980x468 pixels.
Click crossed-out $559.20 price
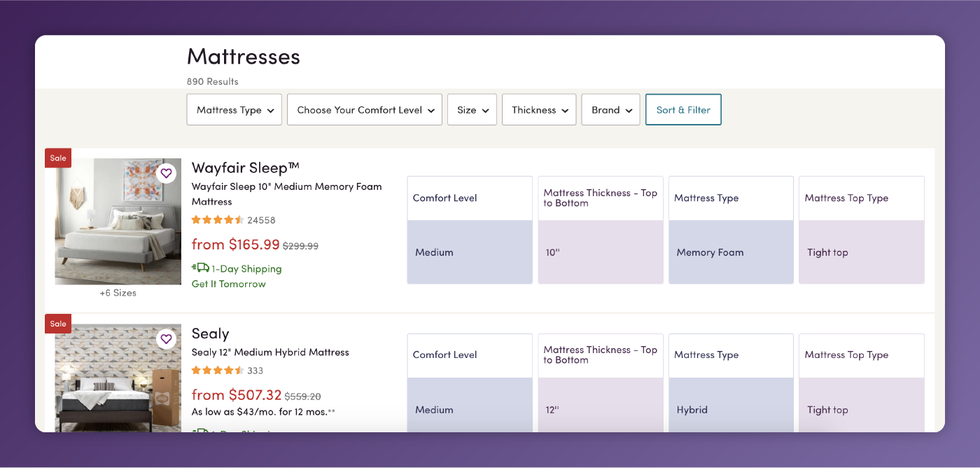pyautogui.click(x=302, y=397)
